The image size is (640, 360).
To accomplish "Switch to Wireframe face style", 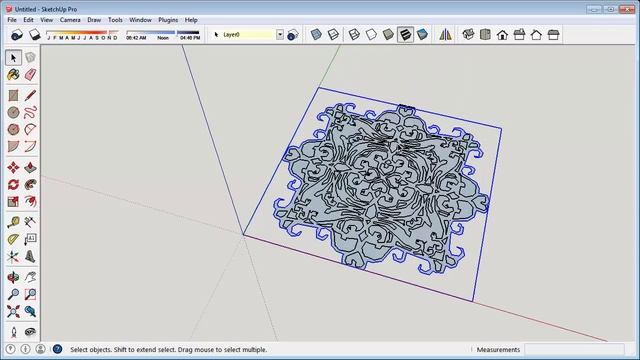I will click(354, 34).
